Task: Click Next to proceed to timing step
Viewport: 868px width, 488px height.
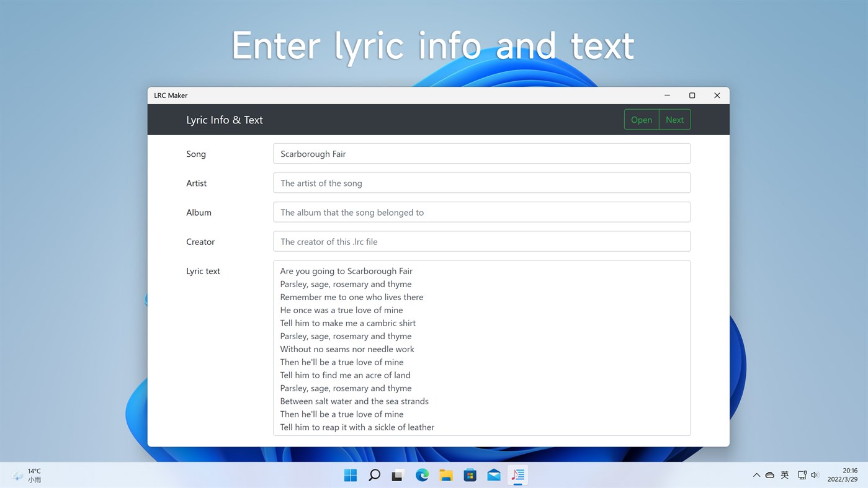Action: [674, 119]
